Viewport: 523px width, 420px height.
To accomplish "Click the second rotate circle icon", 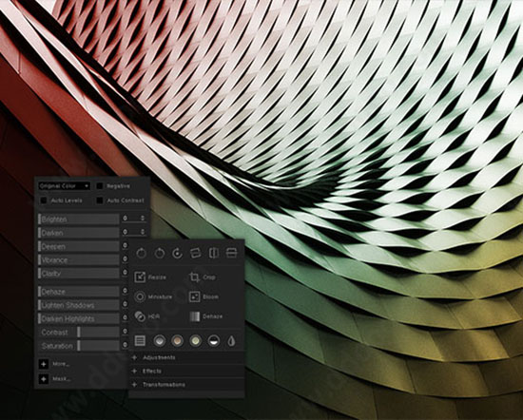I will (x=160, y=254).
